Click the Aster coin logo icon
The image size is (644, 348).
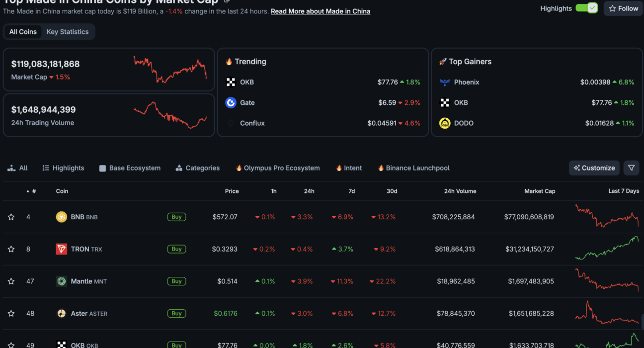61,314
